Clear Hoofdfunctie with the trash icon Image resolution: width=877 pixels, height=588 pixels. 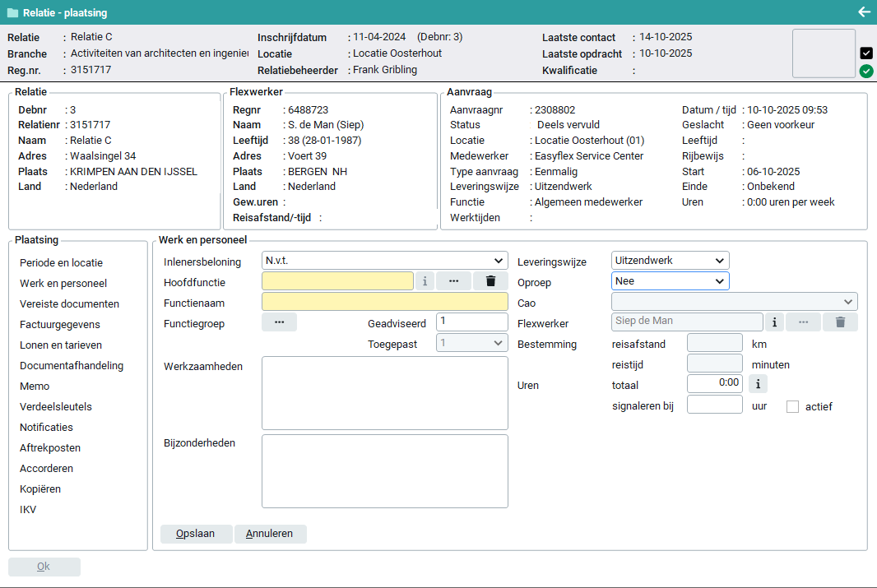tap(490, 281)
